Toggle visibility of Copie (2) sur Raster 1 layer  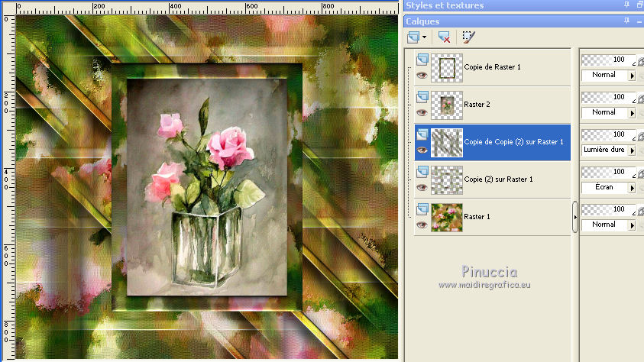(422, 188)
